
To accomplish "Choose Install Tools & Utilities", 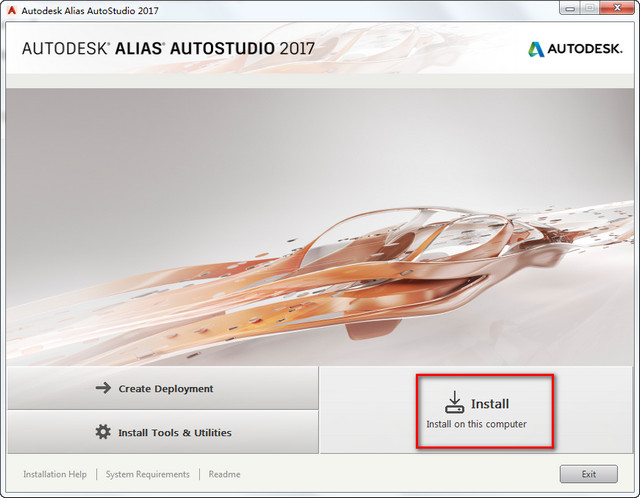I will 163,432.
